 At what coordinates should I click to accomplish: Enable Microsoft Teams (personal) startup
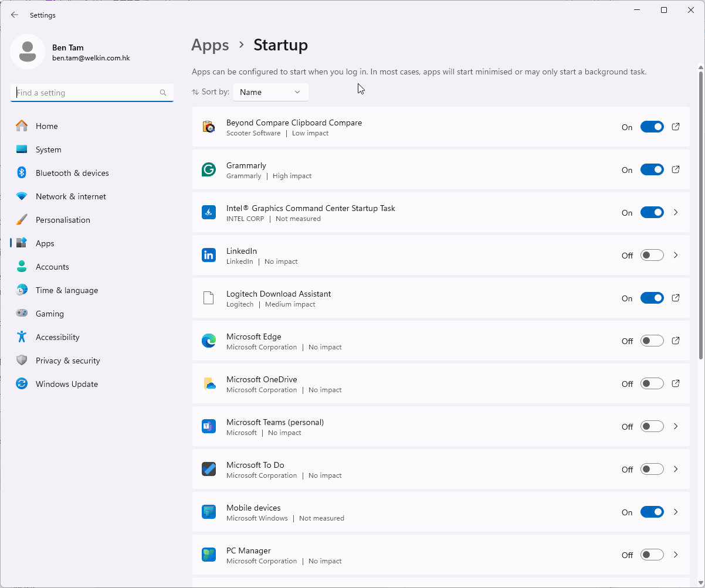point(652,426)
